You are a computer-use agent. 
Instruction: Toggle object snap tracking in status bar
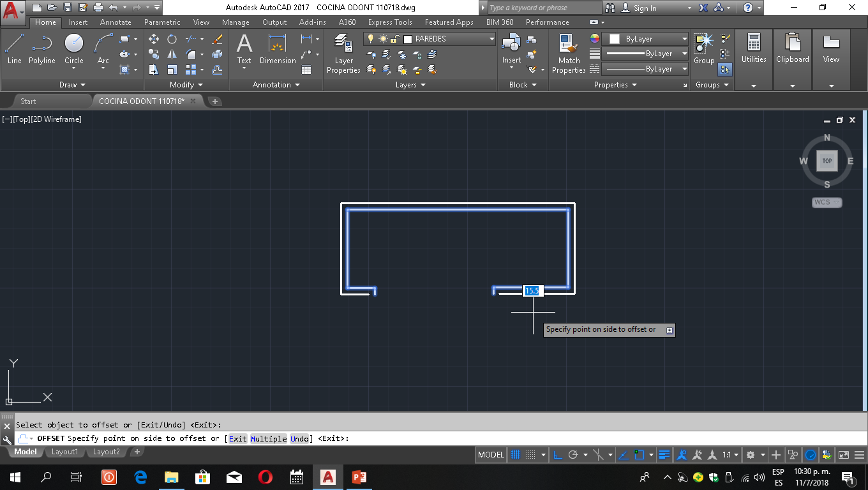pyautogui.click(x=623, y=455)
